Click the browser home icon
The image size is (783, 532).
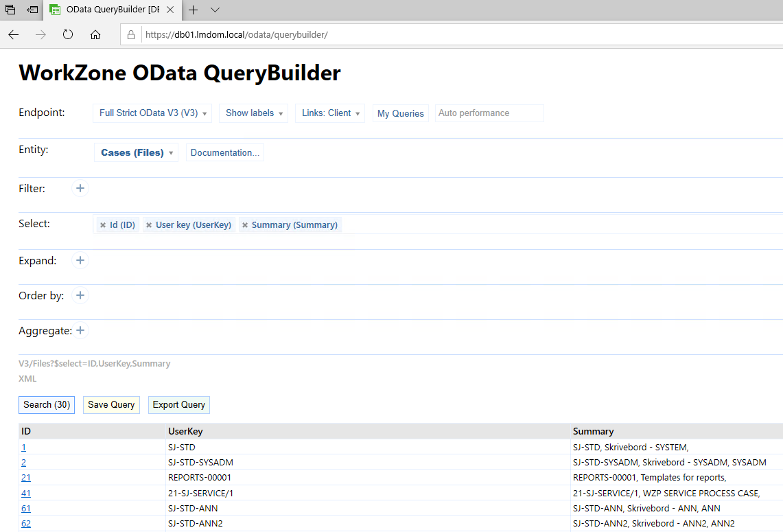(x=95, y=34)
